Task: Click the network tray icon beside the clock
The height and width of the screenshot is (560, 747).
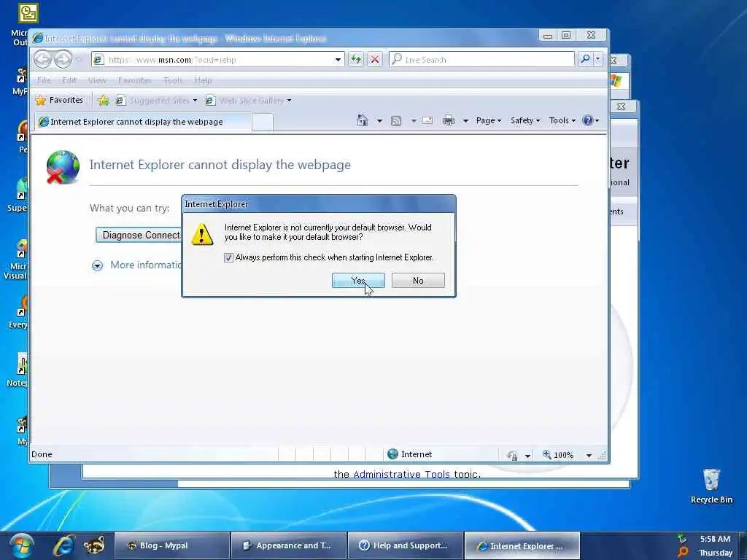Action: [682, 539]
